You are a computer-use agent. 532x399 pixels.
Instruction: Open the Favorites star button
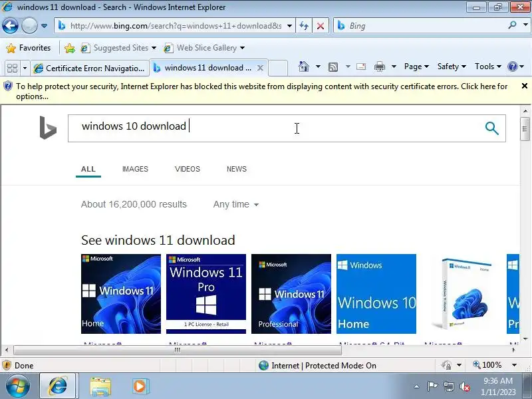pos(29,48)
